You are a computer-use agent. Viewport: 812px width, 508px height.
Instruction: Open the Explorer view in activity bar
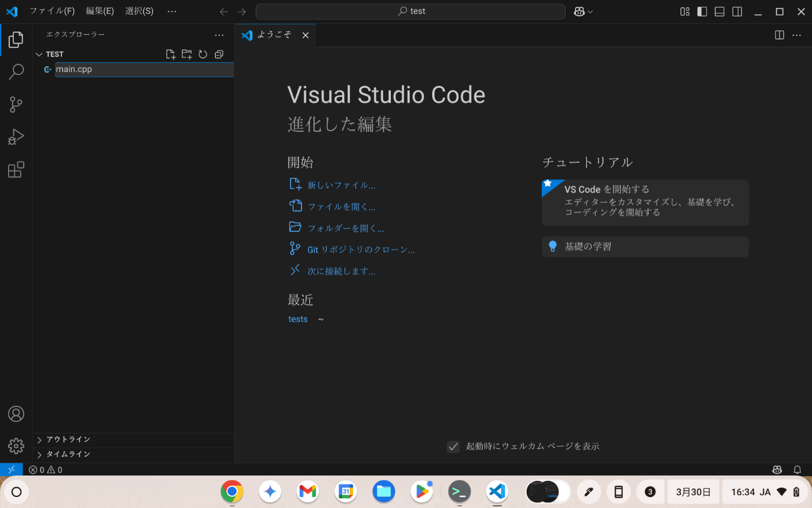pos(16,39)
